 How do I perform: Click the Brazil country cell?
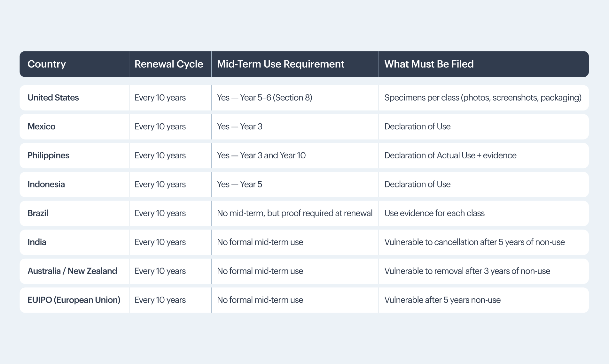pyautogui.click(x=38, y=213)
